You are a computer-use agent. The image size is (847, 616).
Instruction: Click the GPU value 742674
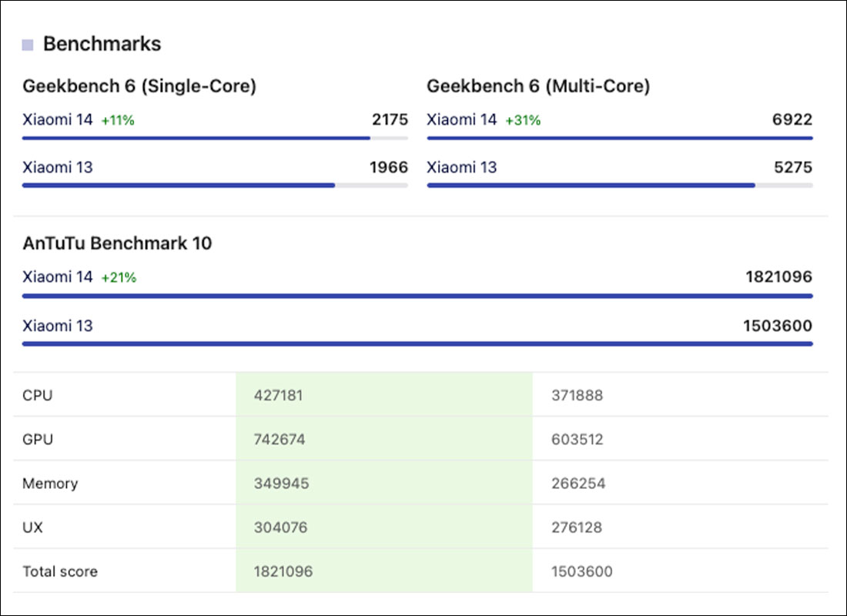point(280,440)
